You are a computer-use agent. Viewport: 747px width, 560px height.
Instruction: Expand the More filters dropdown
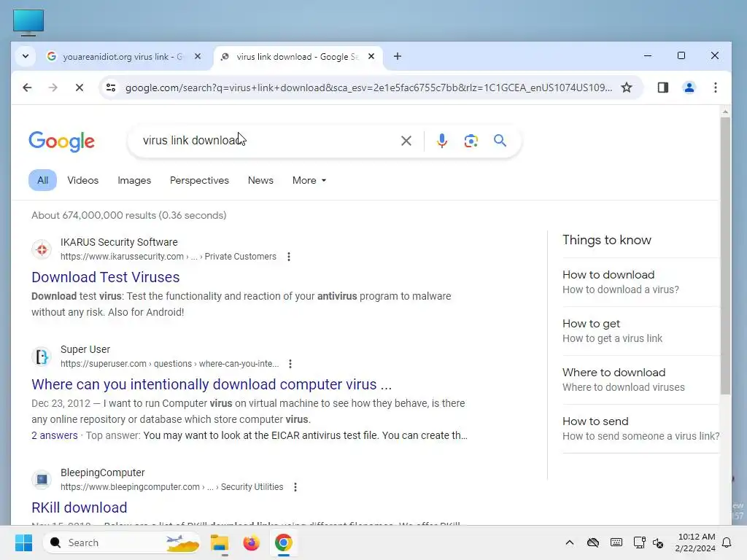(309, 181)
